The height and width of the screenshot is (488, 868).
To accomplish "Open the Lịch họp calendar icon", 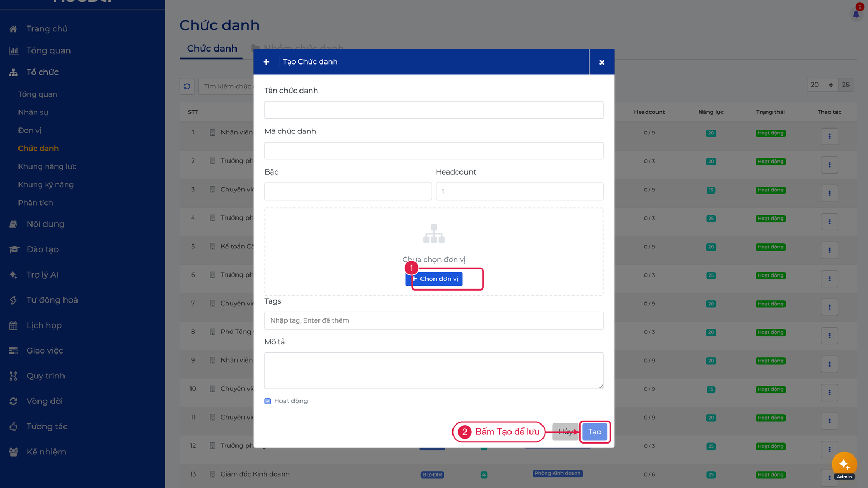I will pos(14,325).
